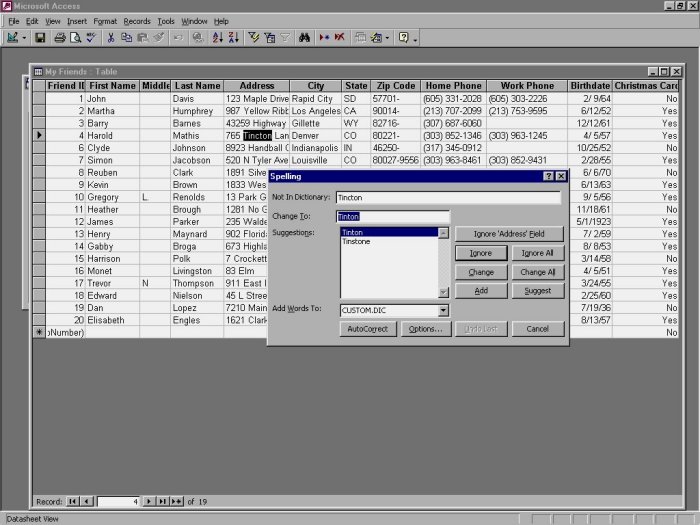Go to the first record using navigation button

pos(72,500)
